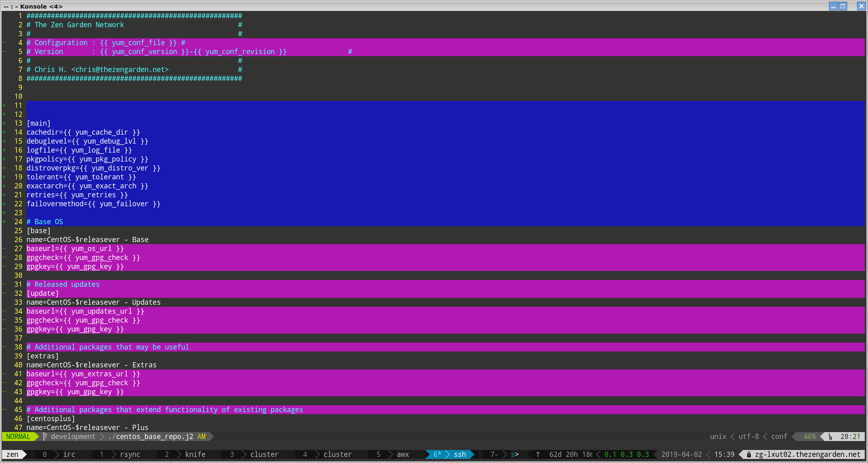This screenshot has height=463, width=868.
Task: Click the clock showing 15:39
Action: click(x=724, y=454)
